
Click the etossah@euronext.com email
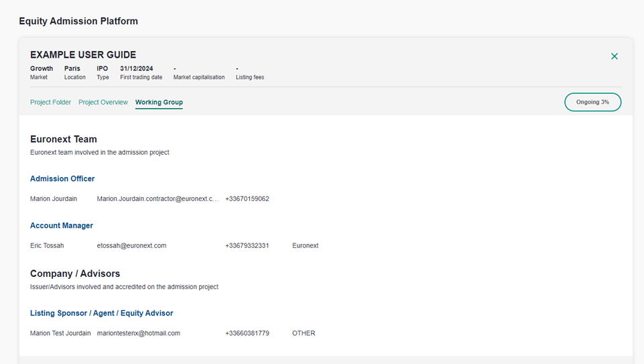[131, 245]
